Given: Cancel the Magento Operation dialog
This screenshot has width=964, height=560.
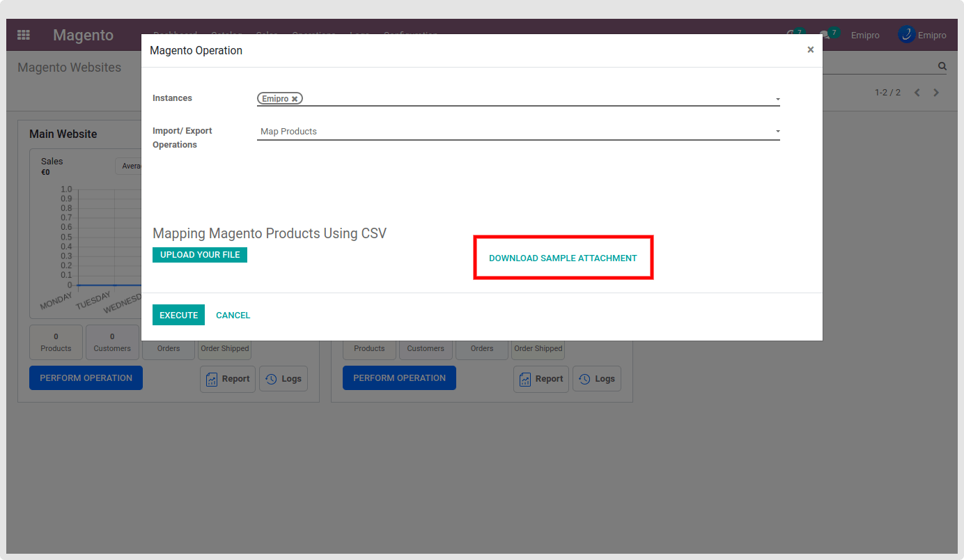Looking at the screenshot, I should pos(233,316).
